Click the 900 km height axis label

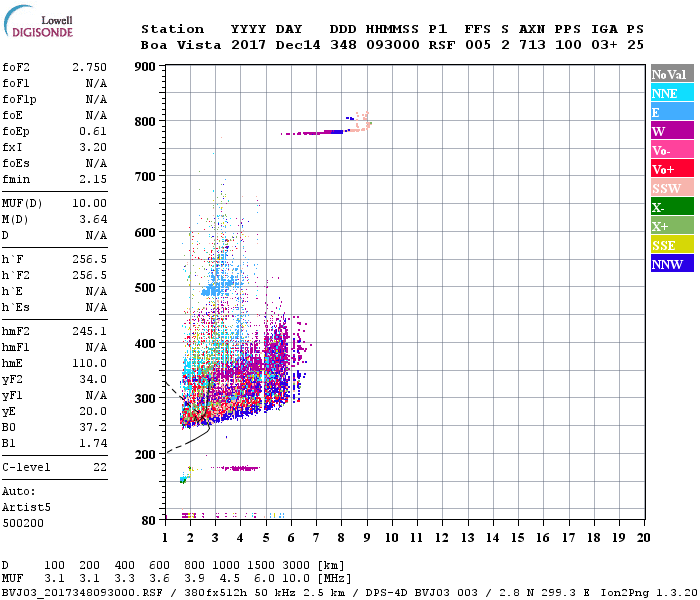(x=145, y=67)
